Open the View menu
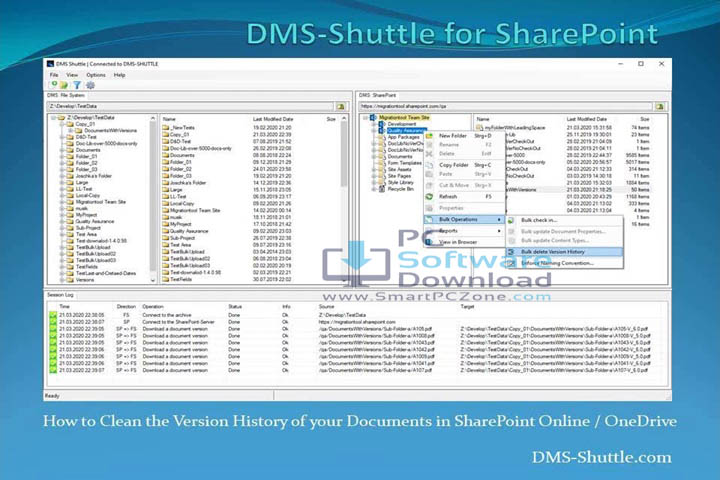 pyautogui.click(x=73, y=75)
